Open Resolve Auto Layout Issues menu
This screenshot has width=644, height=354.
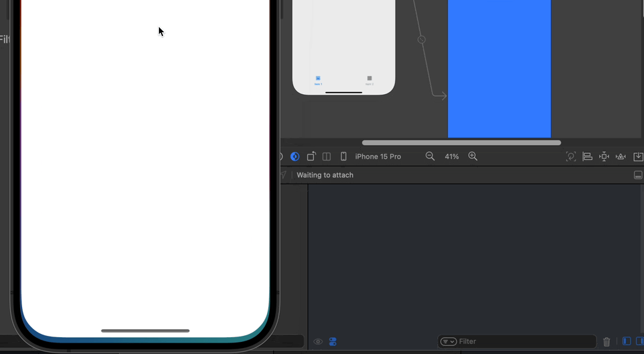click(621, 157)
